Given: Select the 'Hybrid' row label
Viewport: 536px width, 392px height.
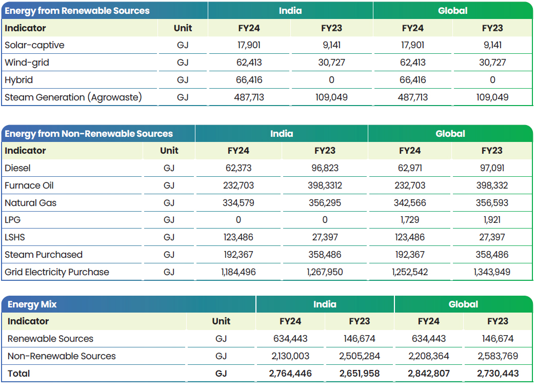Looking at the screenshot, I should pyautogui.click(x=19, y=80).
